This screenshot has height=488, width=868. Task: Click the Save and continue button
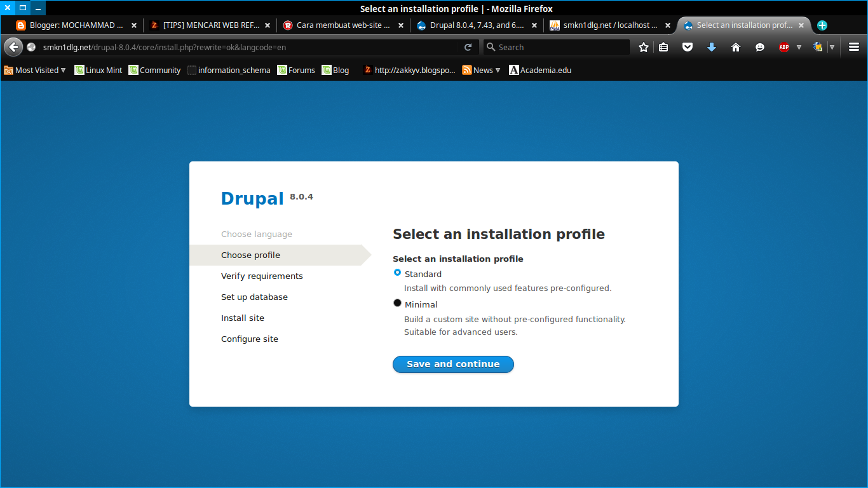click(453, 364)
